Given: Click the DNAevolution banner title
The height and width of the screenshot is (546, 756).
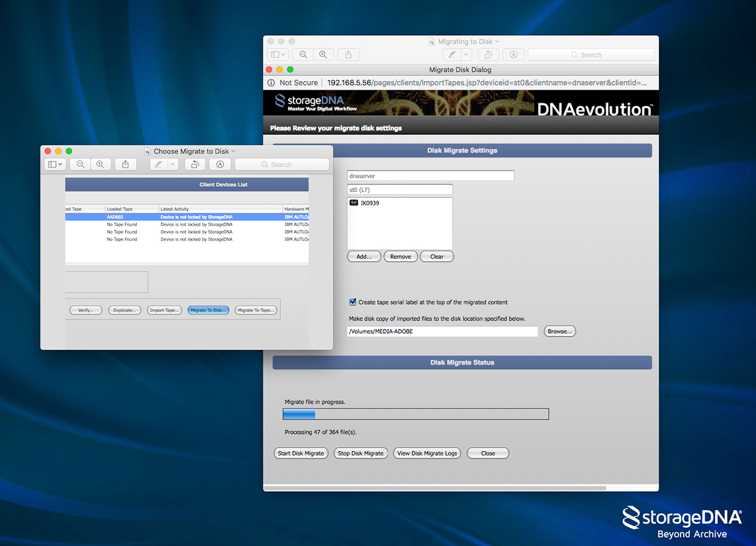Looking at the screenshot, I should pyautogui.click(x=595, y=108).
